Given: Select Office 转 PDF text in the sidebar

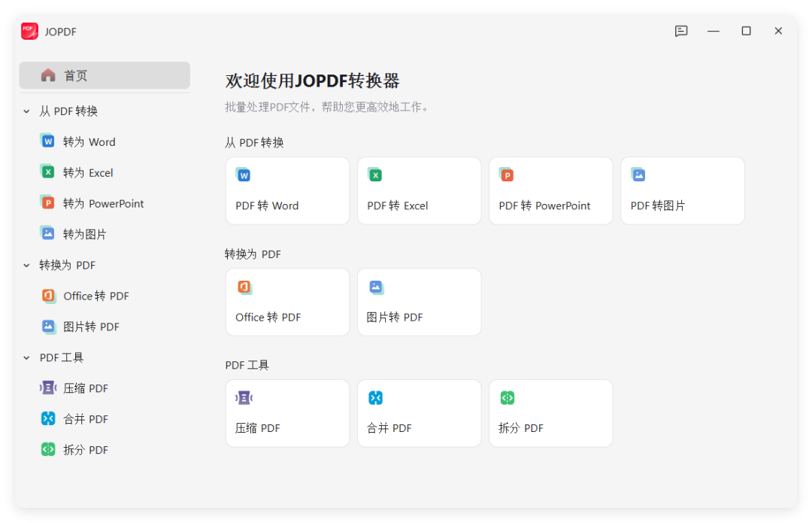Looking at the screenshot, I should [x=96, y=296].
